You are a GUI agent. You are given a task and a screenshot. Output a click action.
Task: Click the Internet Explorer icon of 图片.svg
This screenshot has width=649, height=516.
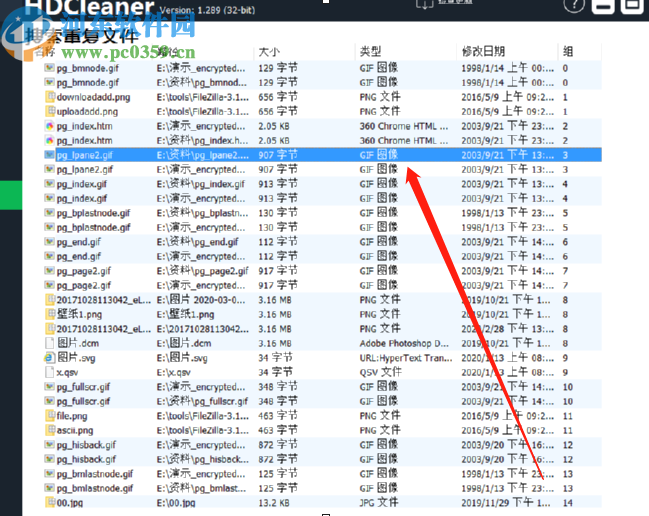click(50, 358)
